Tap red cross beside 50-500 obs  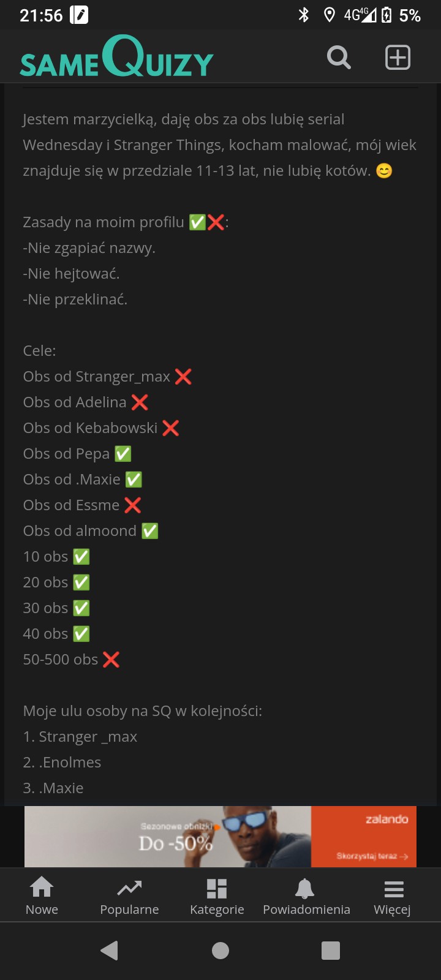point(111,660)
